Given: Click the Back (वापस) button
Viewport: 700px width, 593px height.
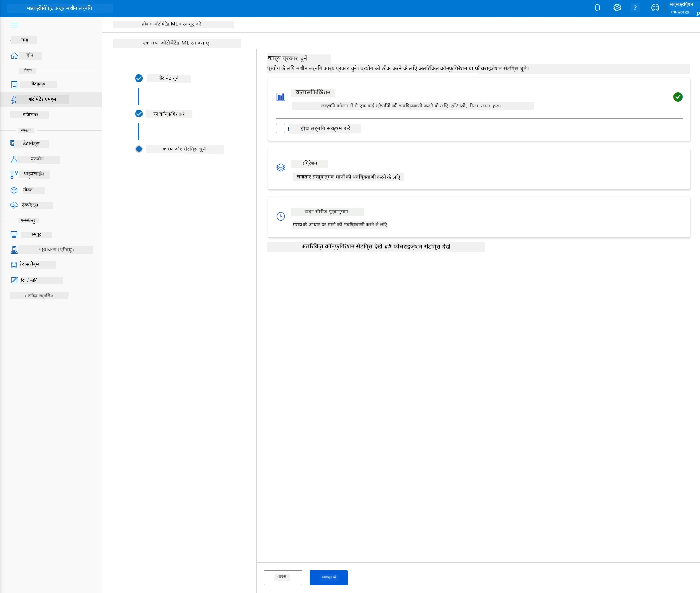Looking at the screenshot, I should 283,577.
